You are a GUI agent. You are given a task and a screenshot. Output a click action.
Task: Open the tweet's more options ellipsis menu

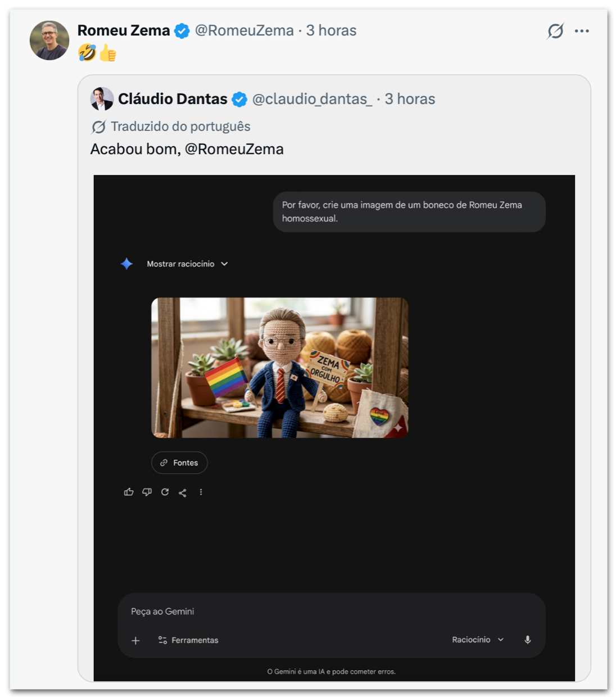[x=582, y=31]
